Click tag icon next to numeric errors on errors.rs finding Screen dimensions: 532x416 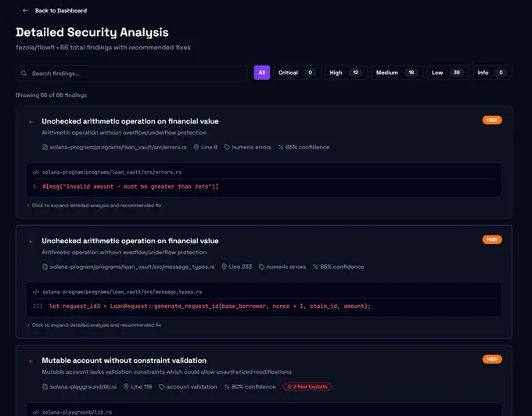(x=227, y=147)
